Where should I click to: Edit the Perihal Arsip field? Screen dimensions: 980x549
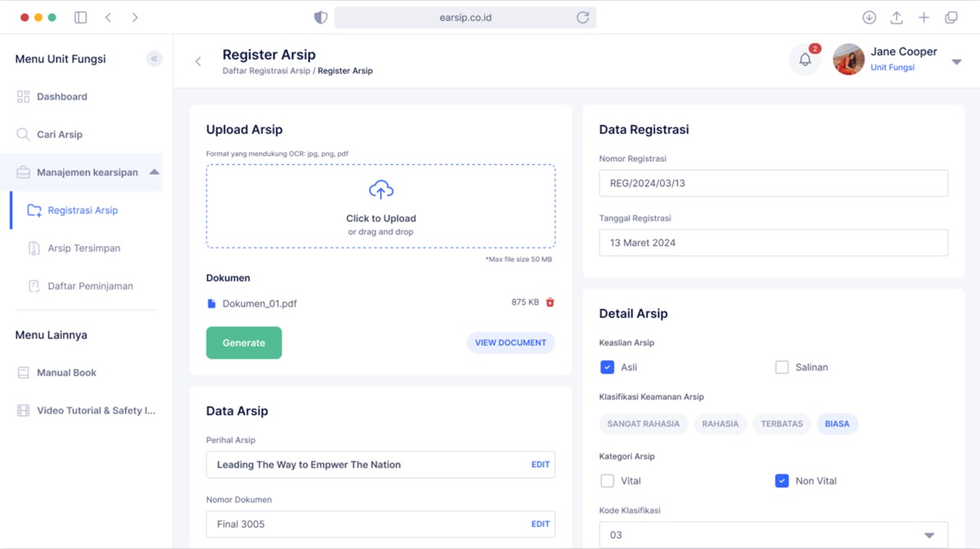pos(541,464)
